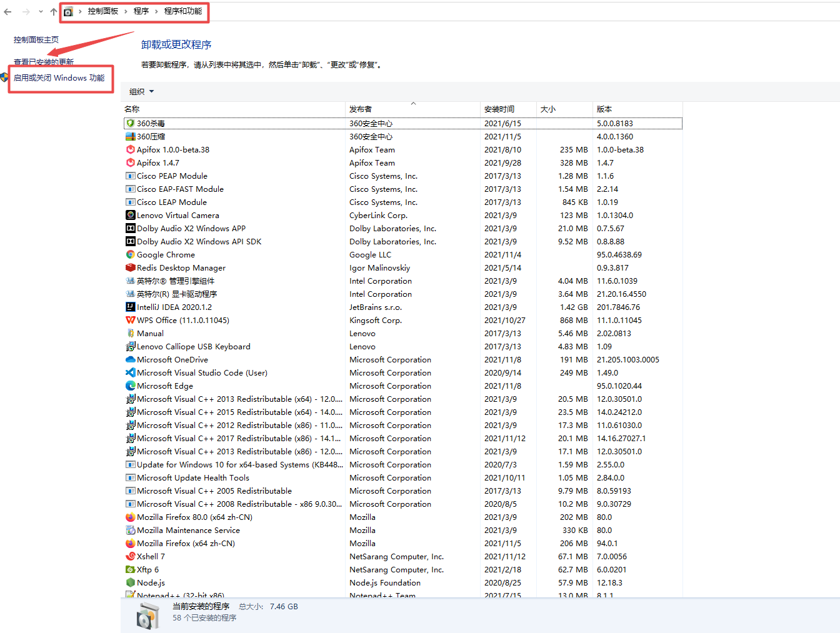Open the 组织 dropdown menu
This screenshot has height=633, width=840.
(142, 91)
